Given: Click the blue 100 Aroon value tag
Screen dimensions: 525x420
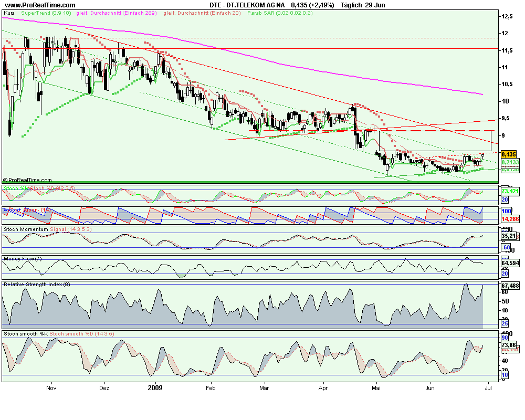Looking at the screenshot, I should [x=506, y=212].
